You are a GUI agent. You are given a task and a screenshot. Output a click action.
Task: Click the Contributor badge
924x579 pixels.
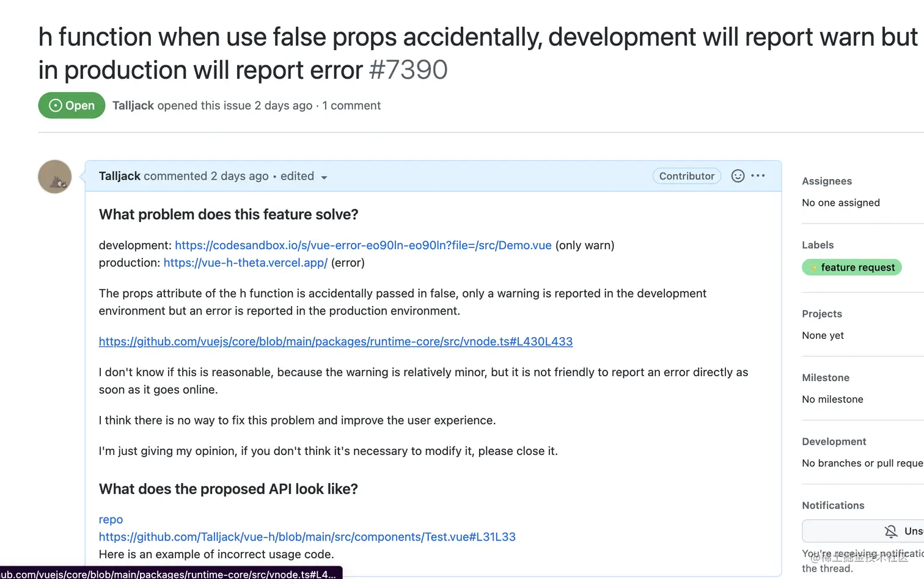tap(687, 176)
